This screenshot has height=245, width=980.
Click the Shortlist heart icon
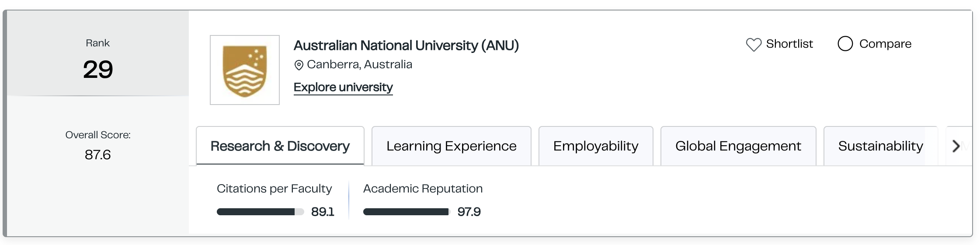[x=754, y=44]
